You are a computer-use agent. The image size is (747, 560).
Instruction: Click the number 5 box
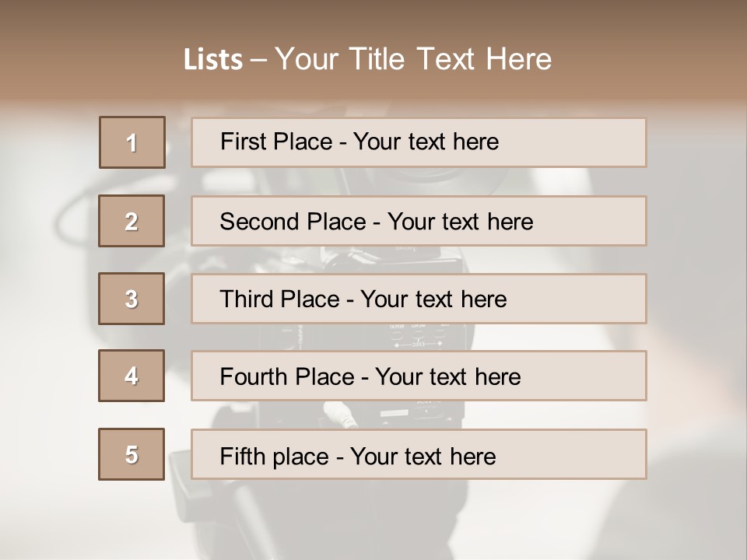132,454
